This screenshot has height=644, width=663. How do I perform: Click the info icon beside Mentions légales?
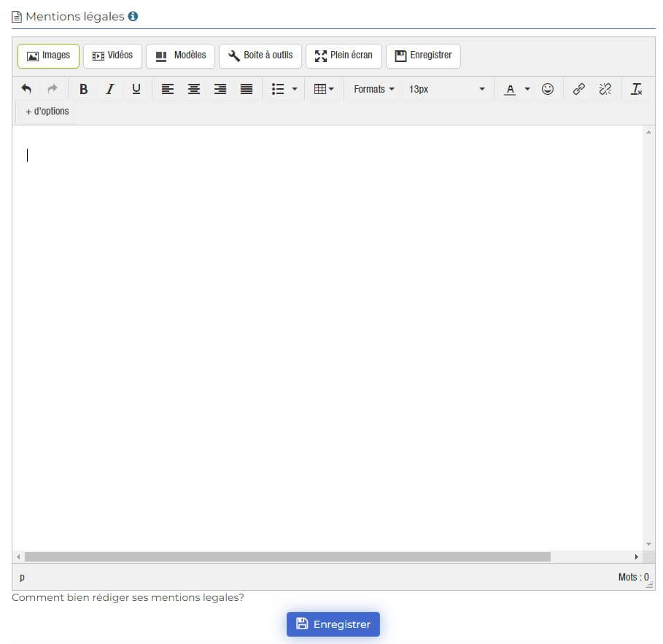[133, 16]
